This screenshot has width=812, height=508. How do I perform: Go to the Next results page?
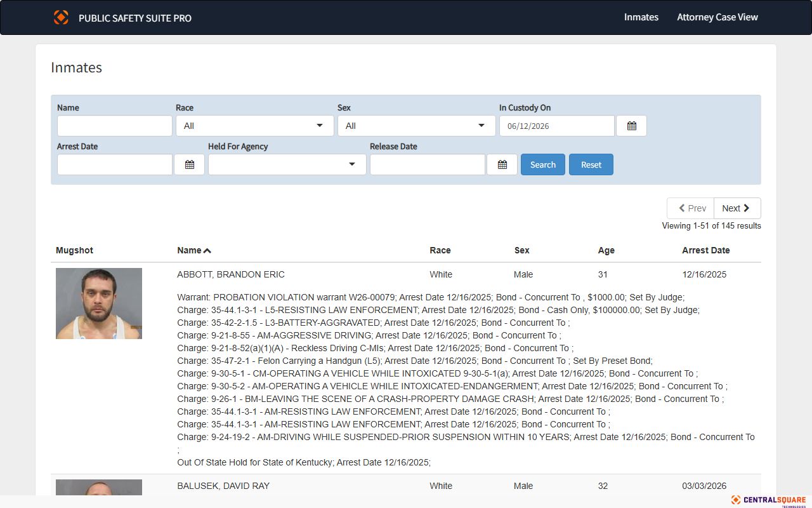point(737,208)
